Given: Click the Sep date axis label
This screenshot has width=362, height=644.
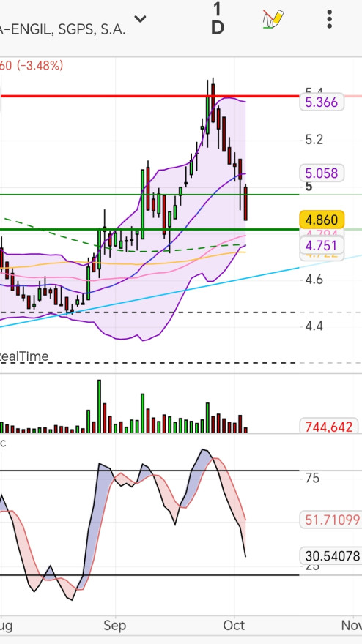Looking at the screenshot, I should pos(115,626).
